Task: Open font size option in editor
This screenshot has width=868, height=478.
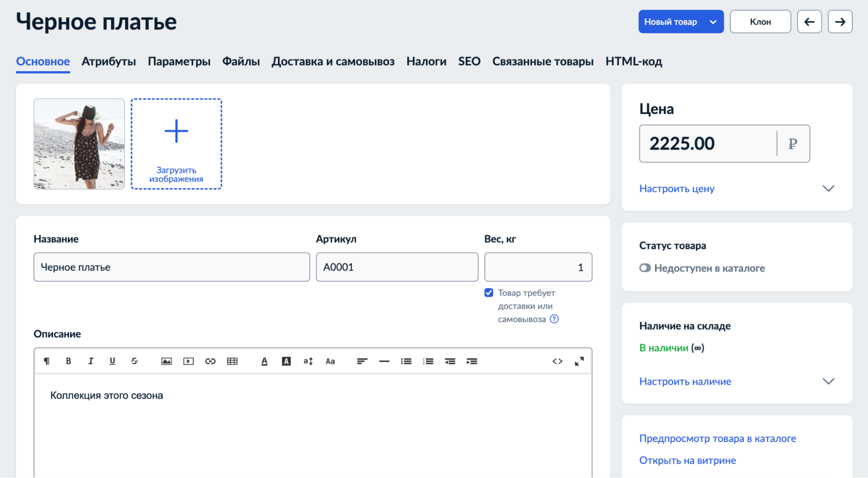Action: pos(308,361)
